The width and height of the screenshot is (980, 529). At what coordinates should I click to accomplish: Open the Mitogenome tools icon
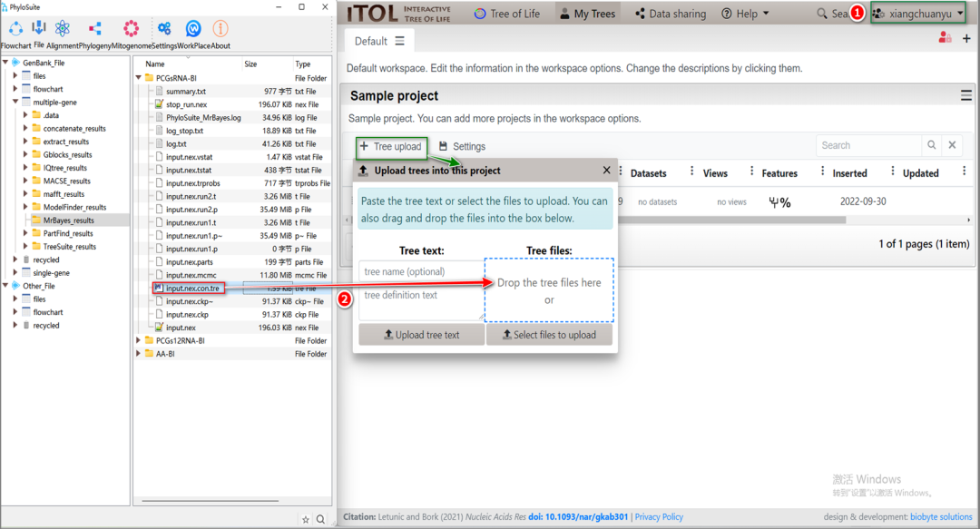[x=131, y=28]
